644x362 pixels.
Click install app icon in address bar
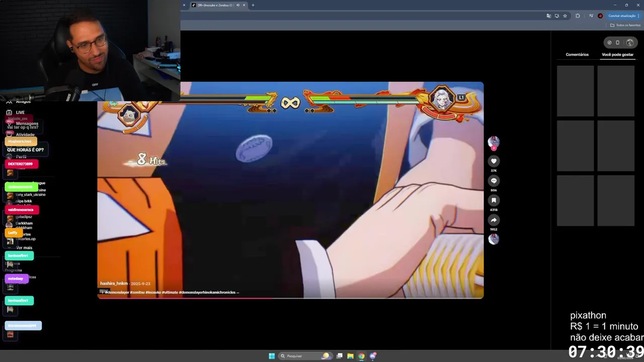(x=556, y=16)
